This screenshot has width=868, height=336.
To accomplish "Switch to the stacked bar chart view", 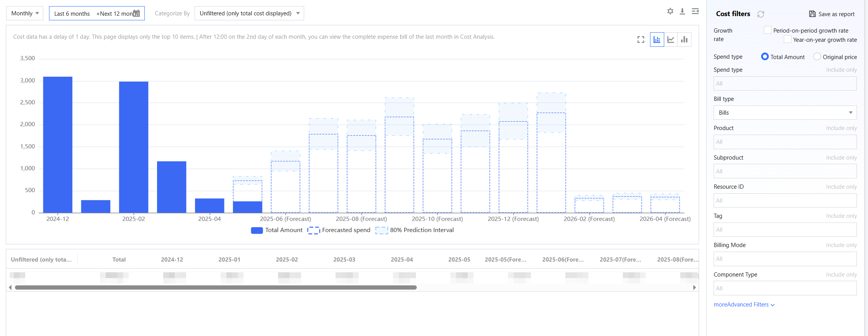I will pos(657,40).
